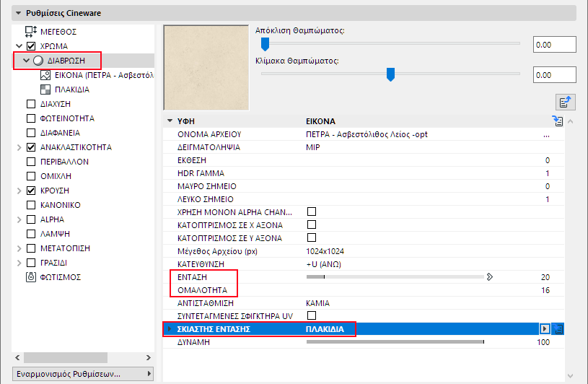
Task: Click the HDR ΓΑΜΜΑ value 1
Action: pos(548,173)
